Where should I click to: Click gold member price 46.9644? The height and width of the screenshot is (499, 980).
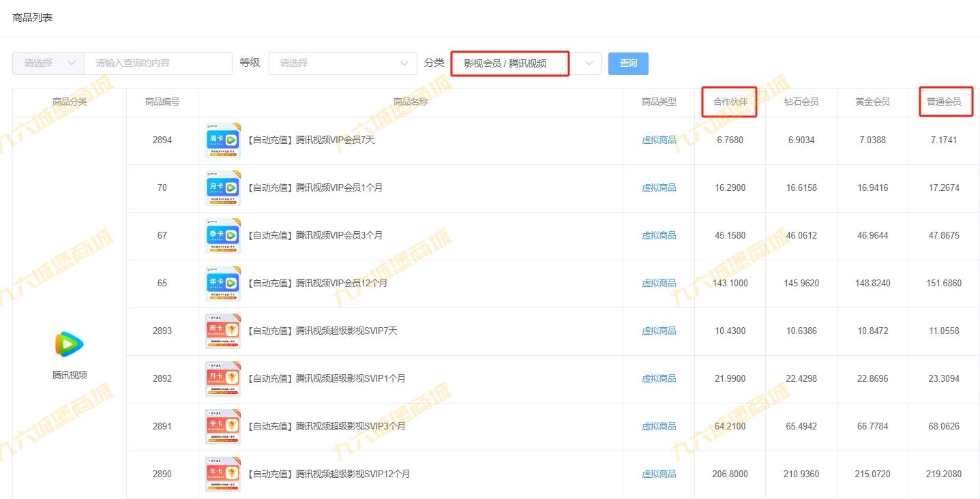pyautogui.click(x=872, y=235)
